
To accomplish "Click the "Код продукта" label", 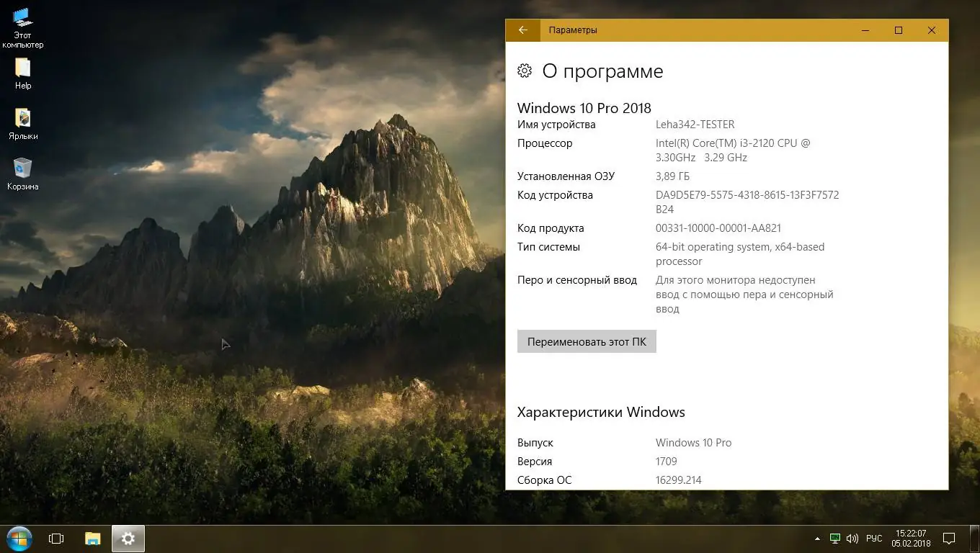I will click(x=551, y=228).
